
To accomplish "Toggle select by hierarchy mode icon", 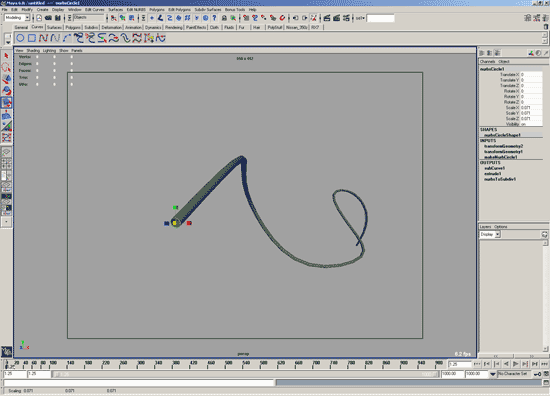I will click(x=113, y=18).
